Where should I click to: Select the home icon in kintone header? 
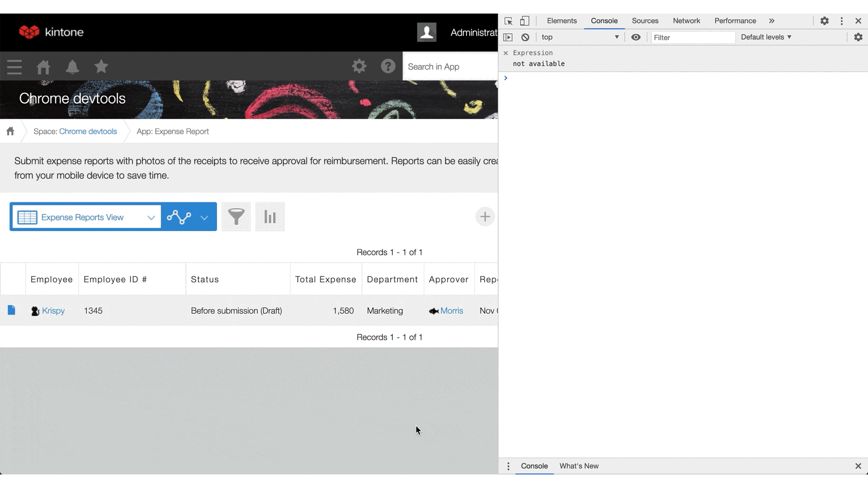[43, 66]
